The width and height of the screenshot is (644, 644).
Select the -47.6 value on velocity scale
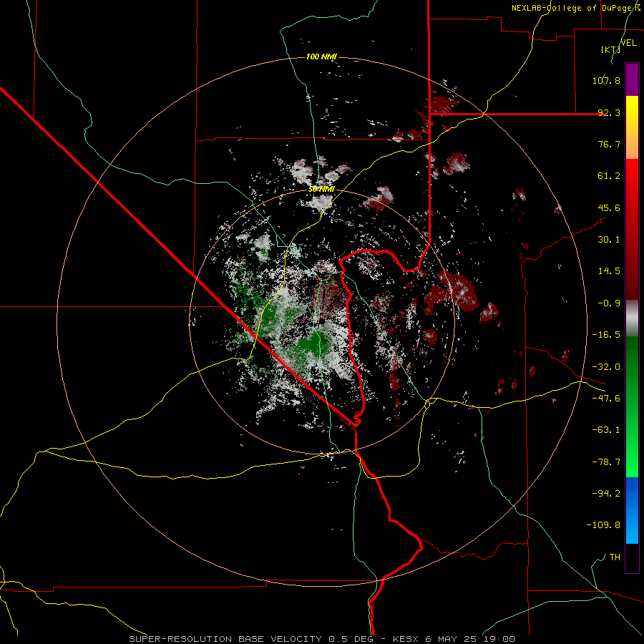coord(606,399)
